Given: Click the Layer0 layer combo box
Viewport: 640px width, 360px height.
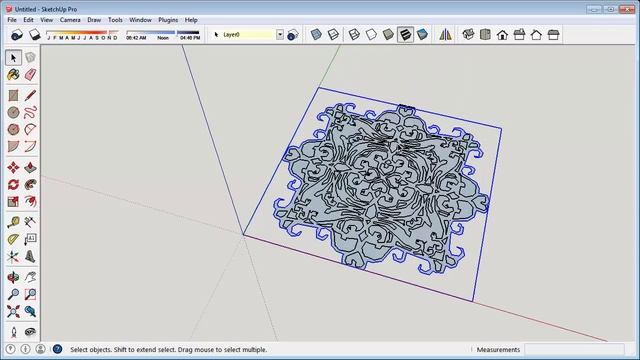Looking at the screenshot, I should 249,35.
